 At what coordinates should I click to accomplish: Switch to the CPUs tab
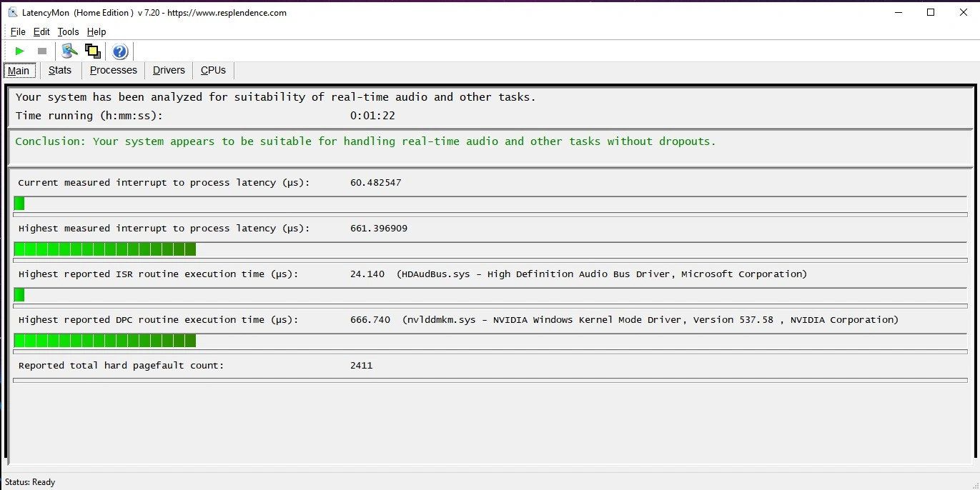click(213, 70)
